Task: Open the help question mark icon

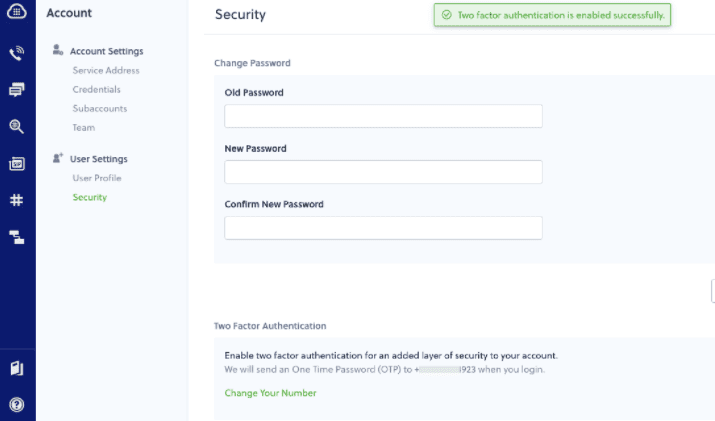Action: pos(16,405)
